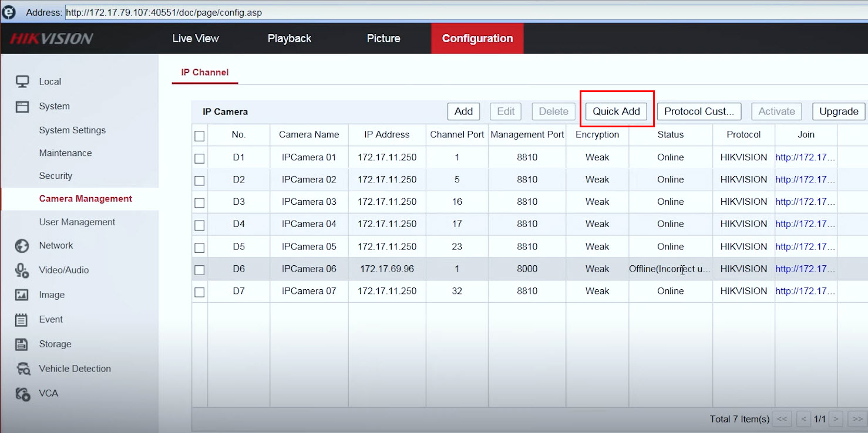Click the Video/Audio microphone icon
This screenshot has width=868, height=433.
[x=22, y=270]
